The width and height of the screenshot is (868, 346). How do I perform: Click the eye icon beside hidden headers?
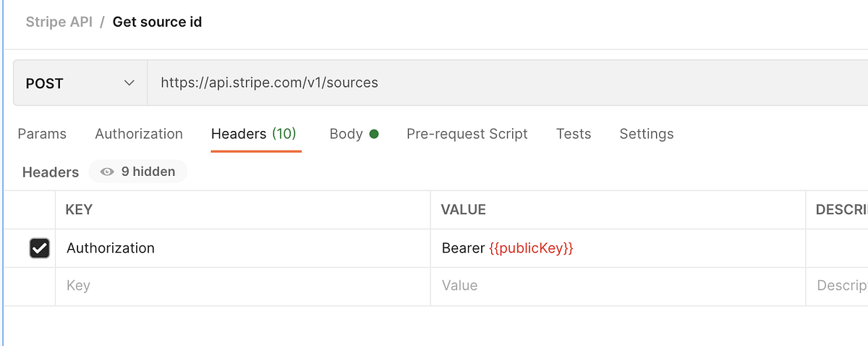point(108,172)
